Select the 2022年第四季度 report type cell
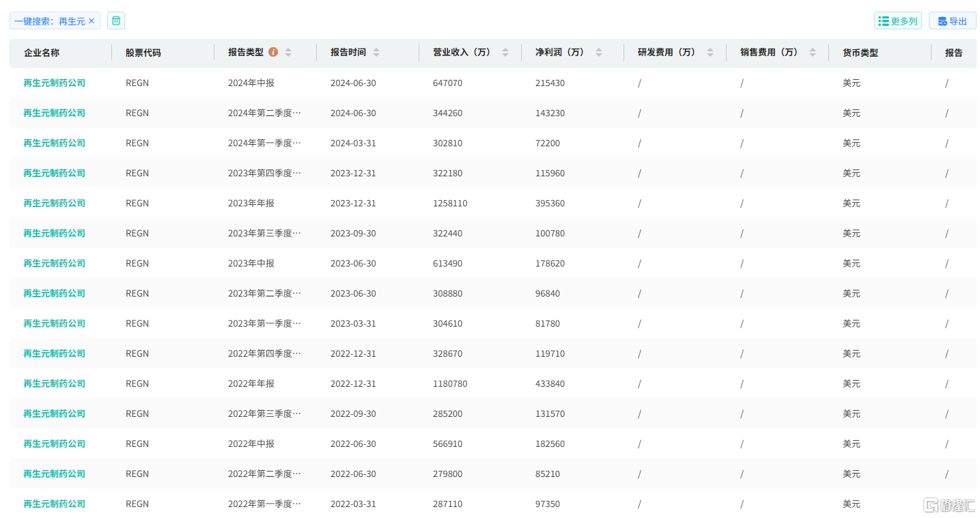 click(264, 353)
